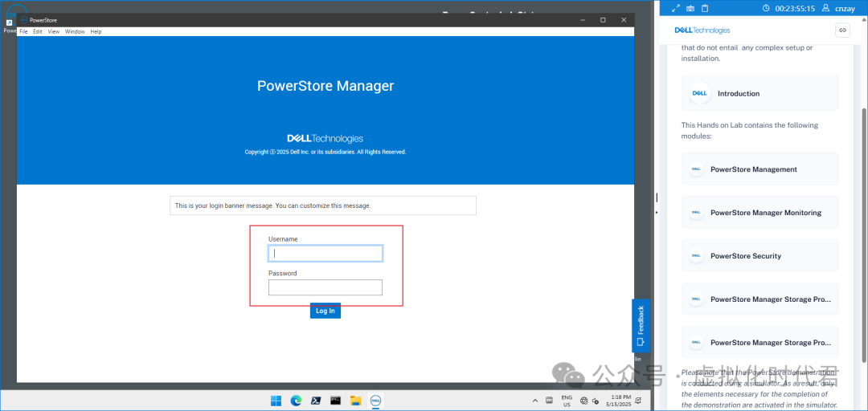Close the PowerStore window
The width and height of the screenshot is (868, 411).
click(624, 20)
